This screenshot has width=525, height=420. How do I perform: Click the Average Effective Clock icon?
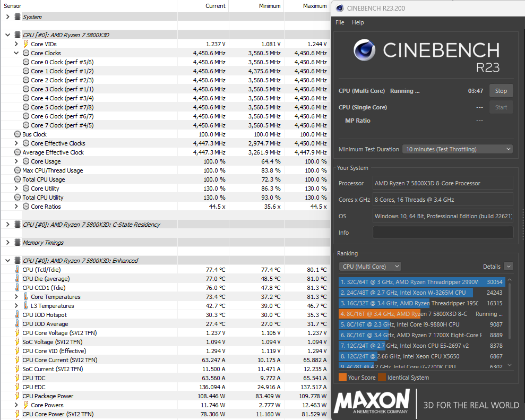click(x=18, y=152)
